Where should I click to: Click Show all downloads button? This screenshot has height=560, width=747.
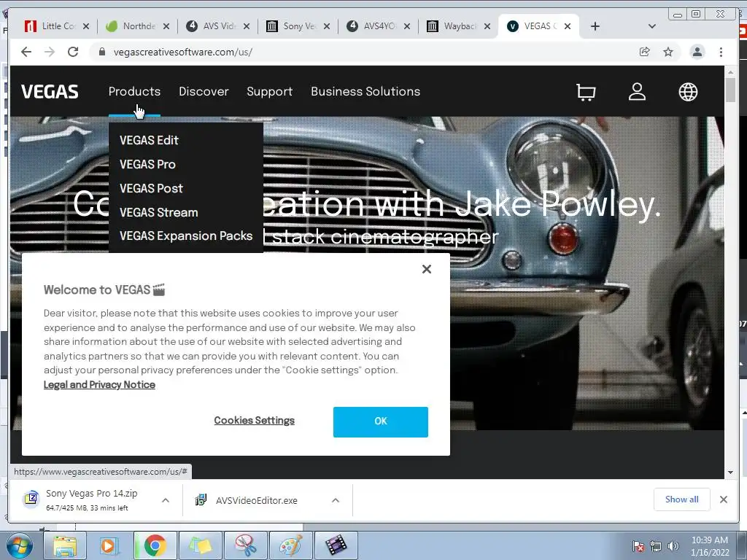tap(682, 499)
